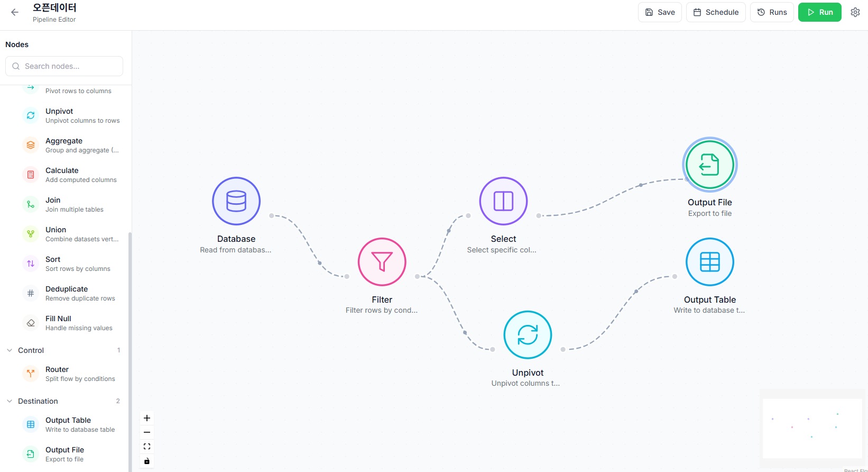This screenshot has height=472, width=868.
Task: Click sidebar Output Table icon
Action: coord(31,424)
